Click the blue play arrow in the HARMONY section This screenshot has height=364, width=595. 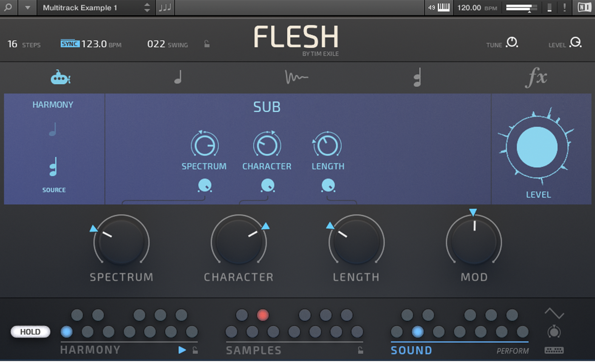[x=182, y=350]
